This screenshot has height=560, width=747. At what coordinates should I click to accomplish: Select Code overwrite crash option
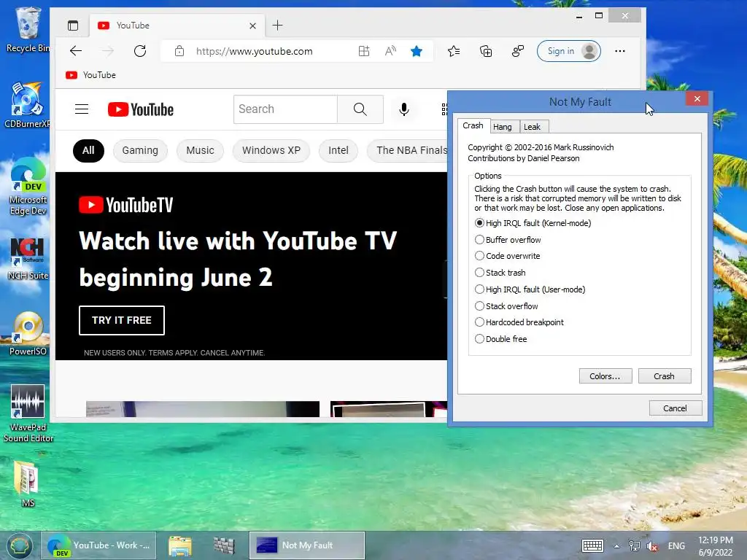click(508, 256)
